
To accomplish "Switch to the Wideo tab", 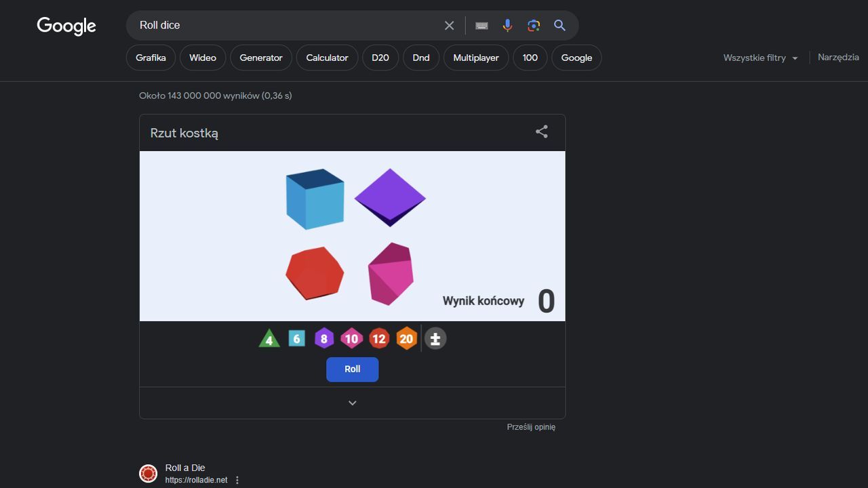I will (203, 58).
